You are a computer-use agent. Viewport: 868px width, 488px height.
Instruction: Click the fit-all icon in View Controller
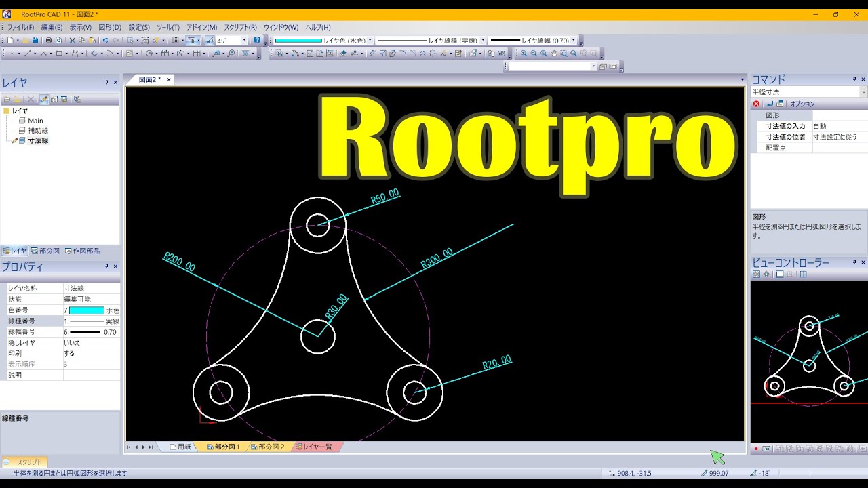pyautogui.click(x=757, y=274)
